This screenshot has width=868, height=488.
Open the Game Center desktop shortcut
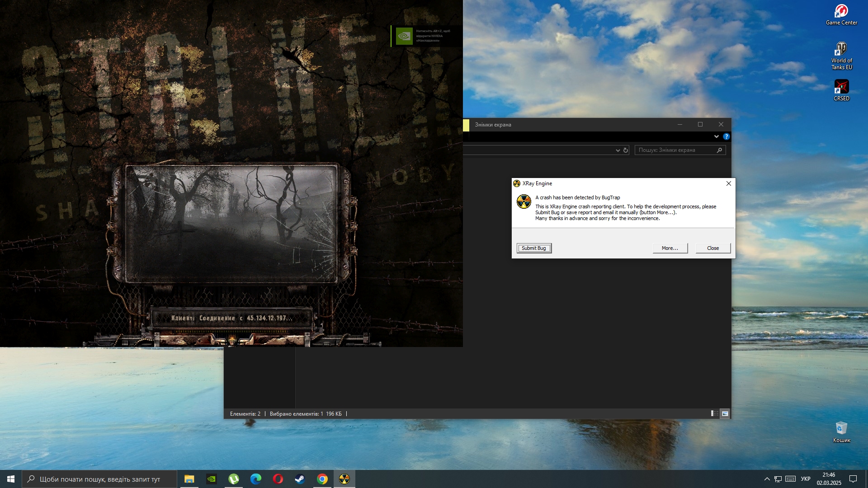[x=841, y=14]
